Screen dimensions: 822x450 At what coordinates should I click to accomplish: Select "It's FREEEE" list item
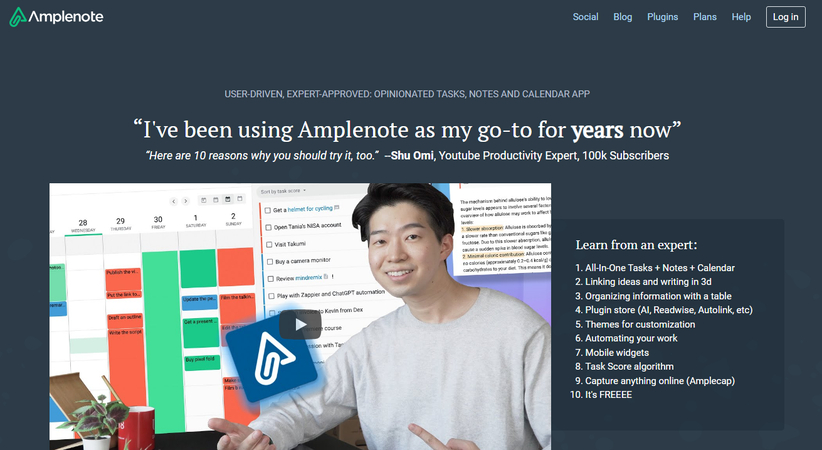pyautogui.click(x=608, y=394)
